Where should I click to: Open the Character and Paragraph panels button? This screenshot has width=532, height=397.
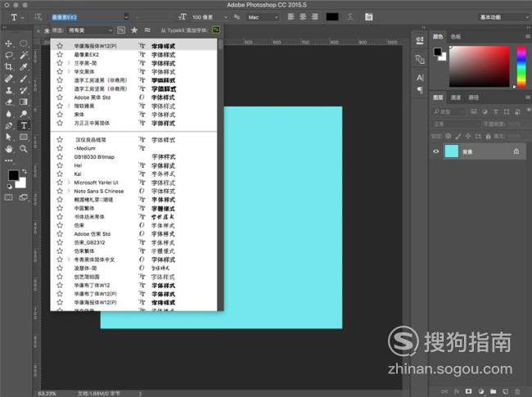[369, 16]
